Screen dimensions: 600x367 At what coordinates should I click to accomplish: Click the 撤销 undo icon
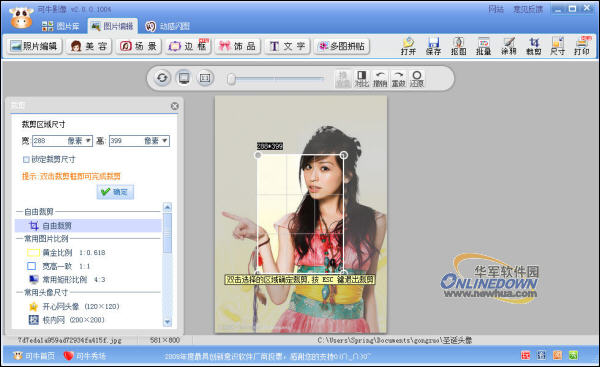380,78
